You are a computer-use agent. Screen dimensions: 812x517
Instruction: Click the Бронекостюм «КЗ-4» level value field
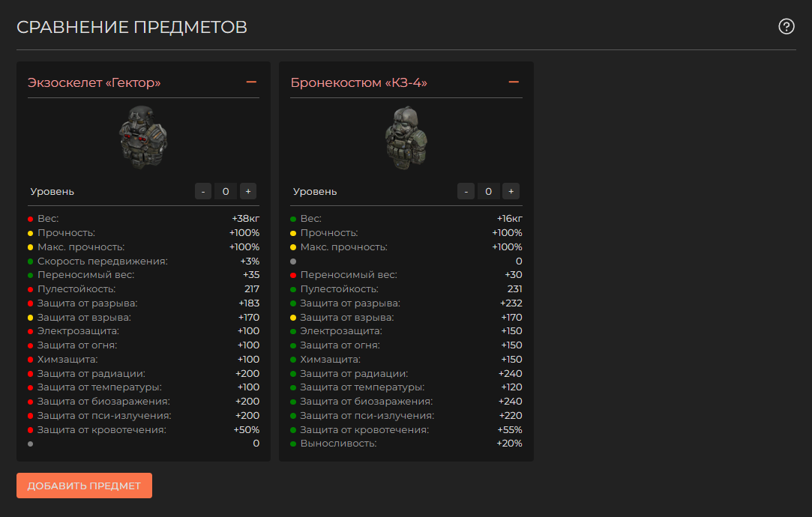[x=488, y=191]
